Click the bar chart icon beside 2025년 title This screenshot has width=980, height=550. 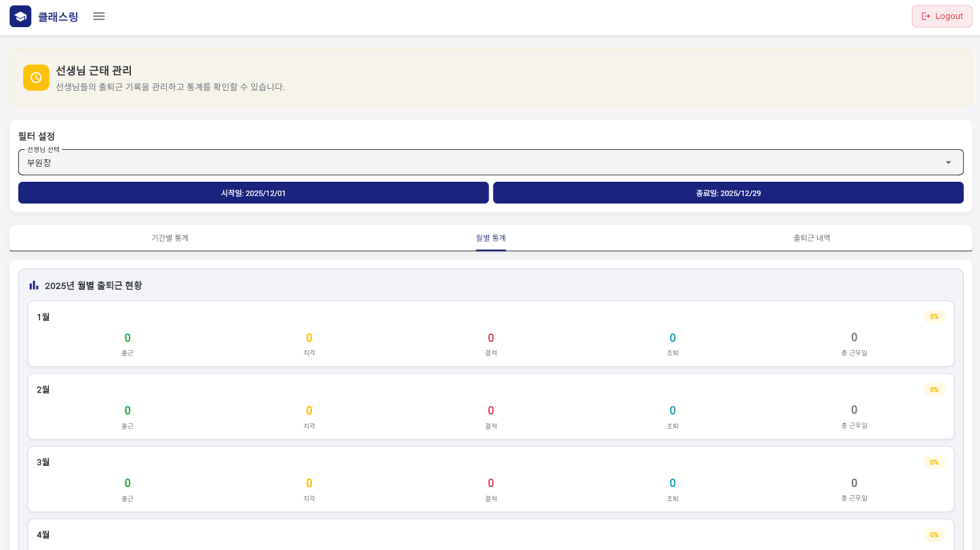(34, 286)
